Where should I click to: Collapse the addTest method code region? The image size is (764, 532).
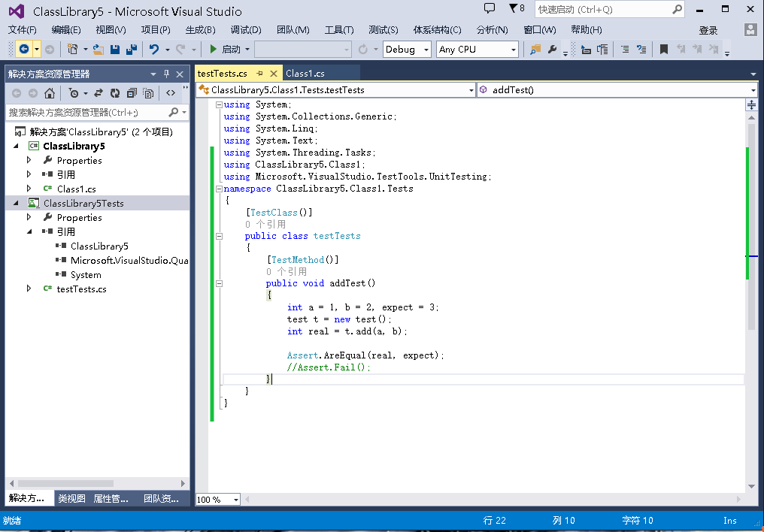pyautogui.click(x=220, y=283)
